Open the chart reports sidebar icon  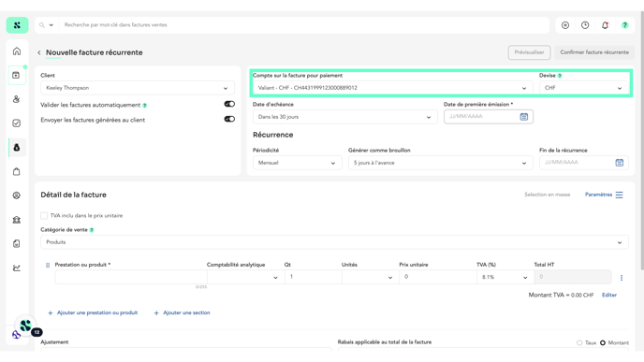point(17,268)
